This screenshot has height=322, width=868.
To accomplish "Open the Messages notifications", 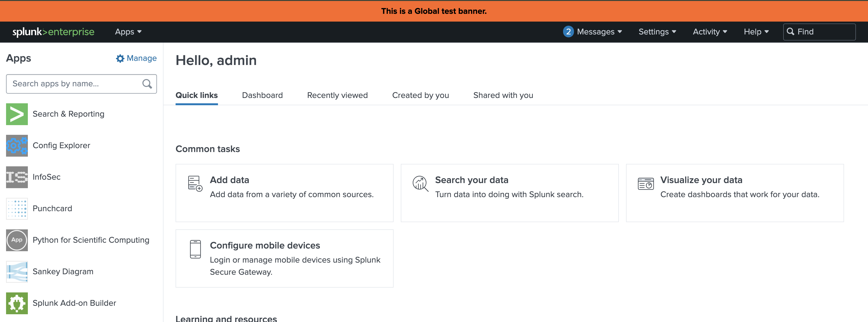I will pos(592,32).
